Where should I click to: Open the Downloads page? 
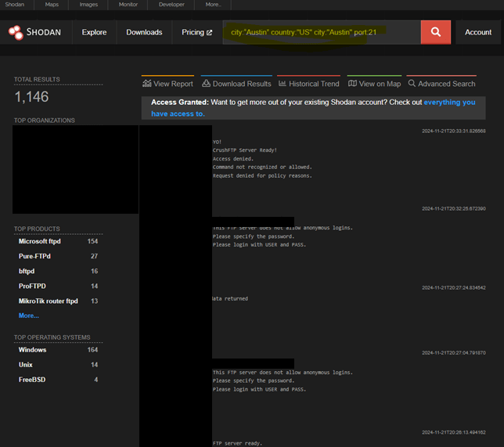point(144,32)
